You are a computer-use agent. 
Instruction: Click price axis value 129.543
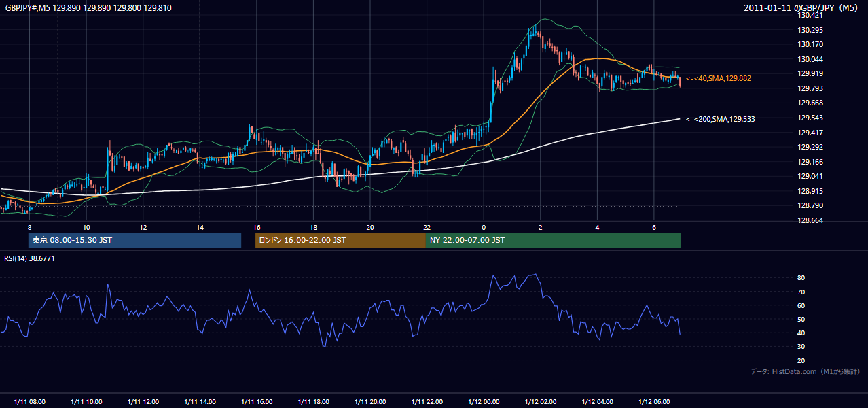(x=810, y=118)
